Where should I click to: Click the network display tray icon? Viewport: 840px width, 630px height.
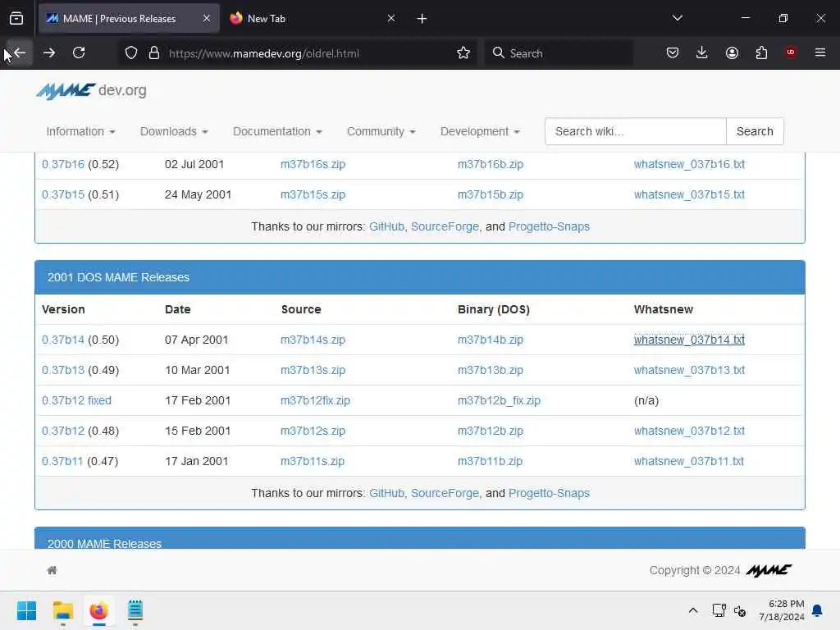tap(719, 610)
